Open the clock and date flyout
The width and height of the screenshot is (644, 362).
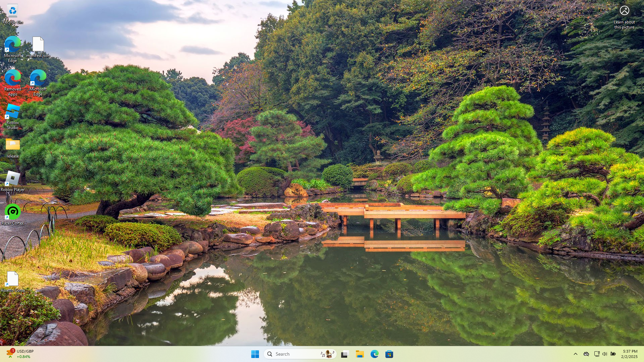pyautogui.click(x=630, y=354)
